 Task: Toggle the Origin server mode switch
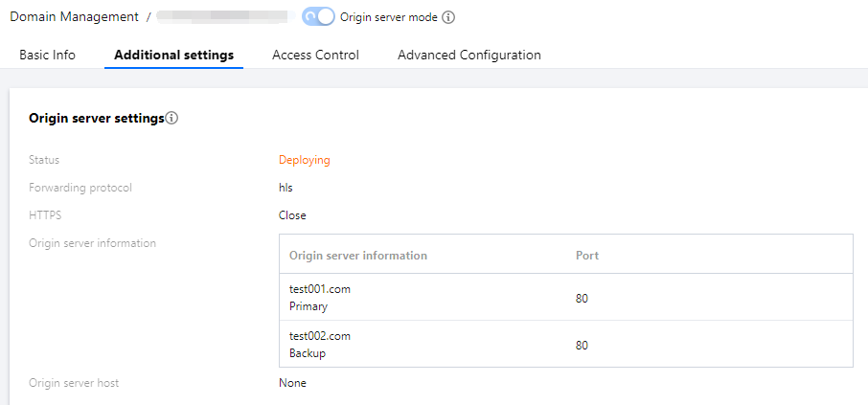coord(318,17)
